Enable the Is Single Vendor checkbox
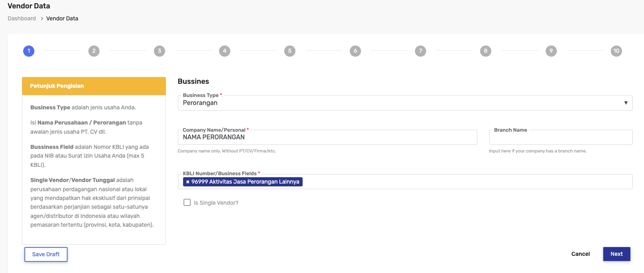 tap(187, 202)
